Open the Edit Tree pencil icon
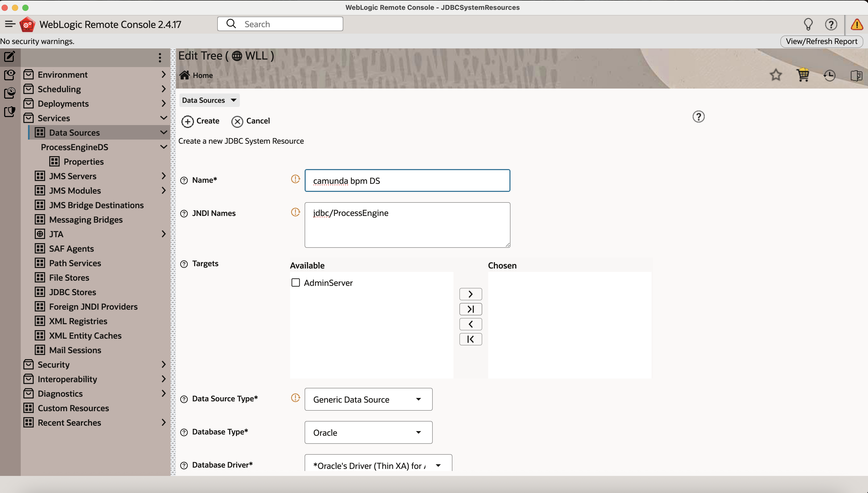 pos(10,56)
